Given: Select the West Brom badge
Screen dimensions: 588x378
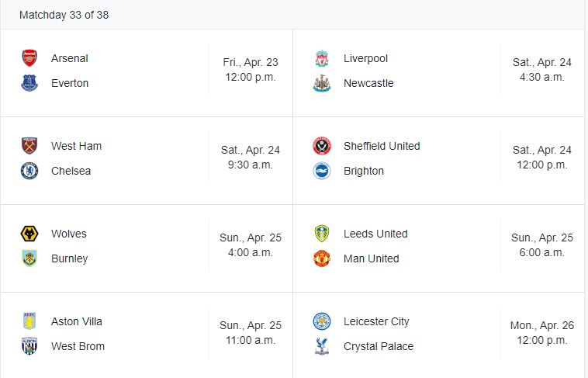Looking at the screenshot, I should [29, 346].
